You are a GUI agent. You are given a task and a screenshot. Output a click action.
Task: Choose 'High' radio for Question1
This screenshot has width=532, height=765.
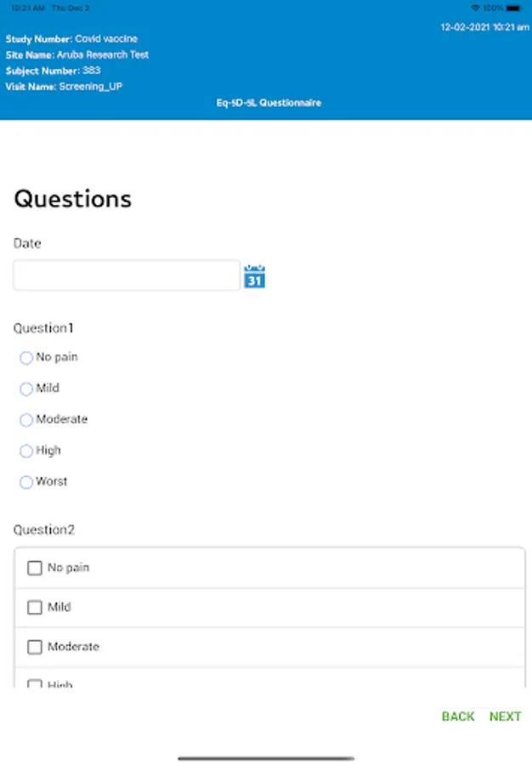click(26, 451)
